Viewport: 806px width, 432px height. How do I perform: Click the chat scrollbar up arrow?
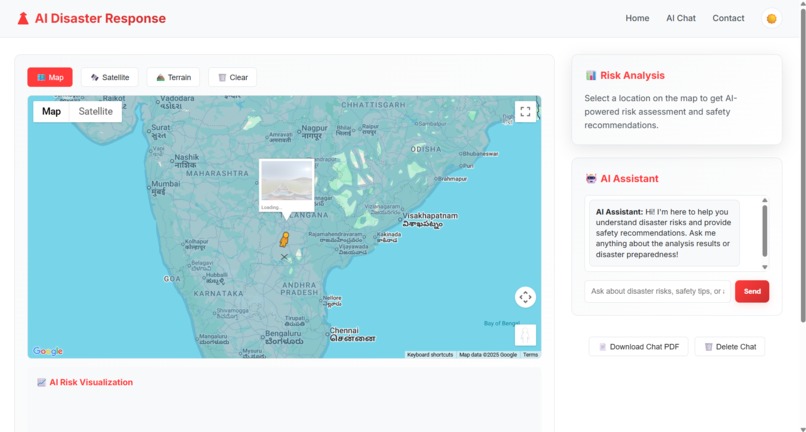(x=764, y=200)
